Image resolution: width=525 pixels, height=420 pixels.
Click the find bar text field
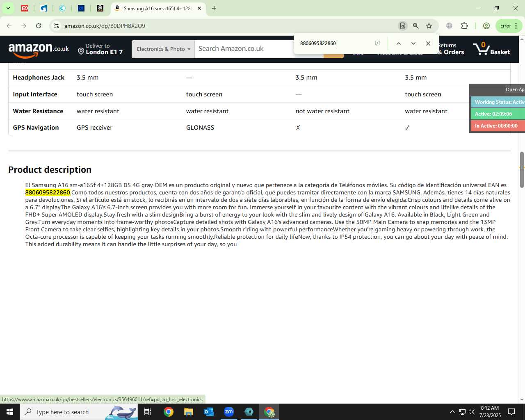pyautogui.click(x=334, y=43)
